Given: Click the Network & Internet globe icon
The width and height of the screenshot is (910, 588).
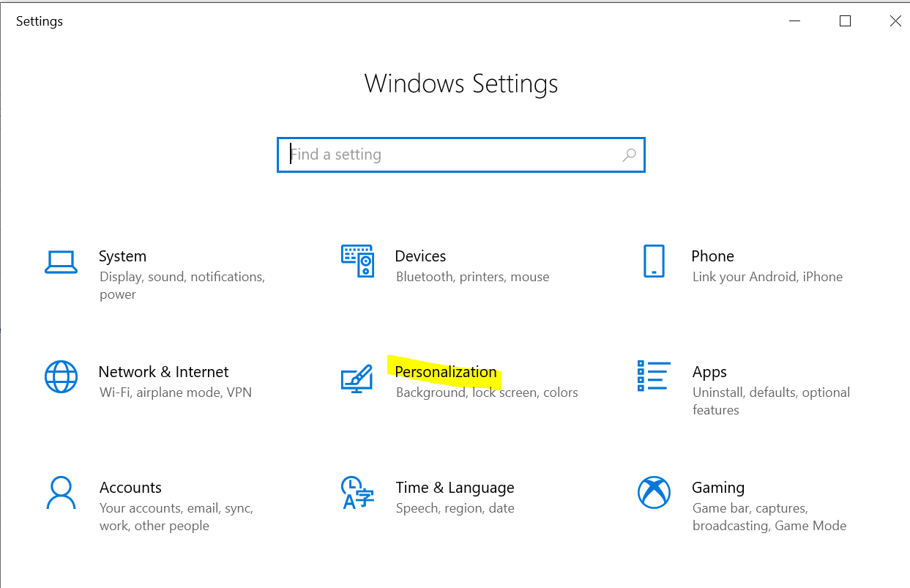Looking at the screenshot, I should pyautogui.click(x=61, y=377).
